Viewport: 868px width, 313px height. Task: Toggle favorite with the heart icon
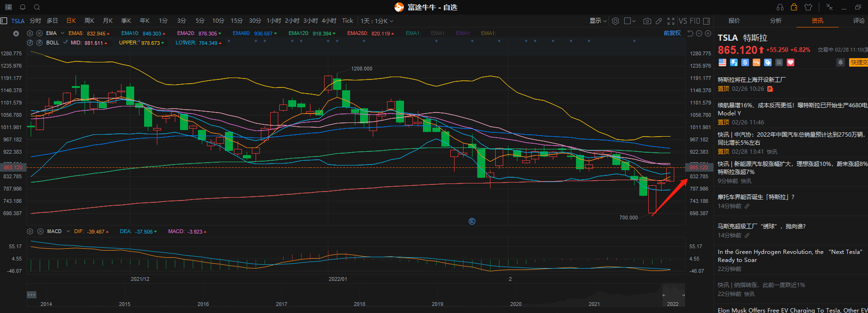point(791,62)
